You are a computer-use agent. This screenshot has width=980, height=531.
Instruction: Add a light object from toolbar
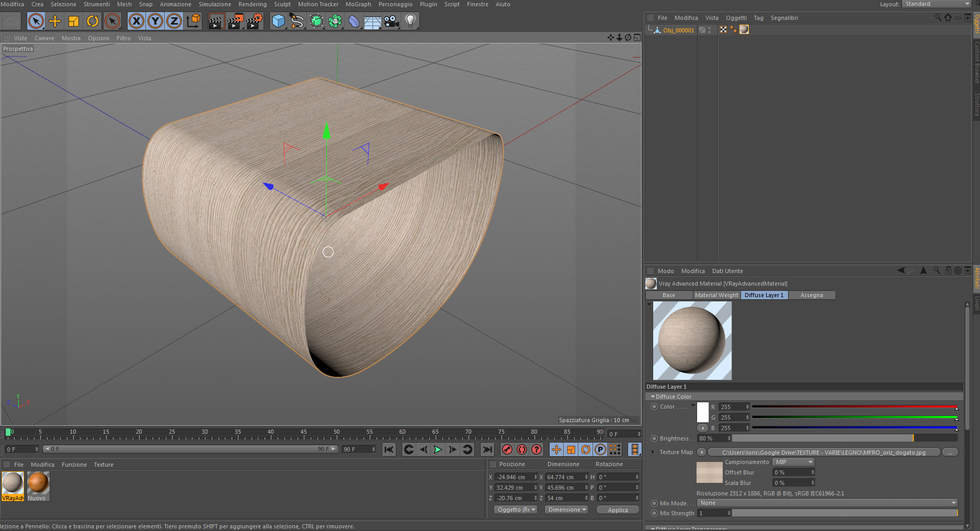tap(411, 21)
